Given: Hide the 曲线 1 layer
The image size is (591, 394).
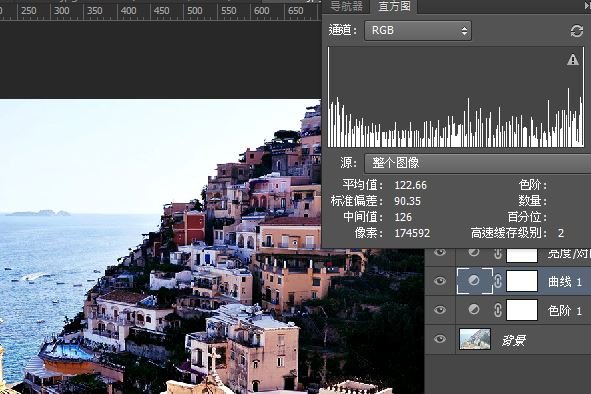Looking at the screenshot, I should (x=440, y=281).
